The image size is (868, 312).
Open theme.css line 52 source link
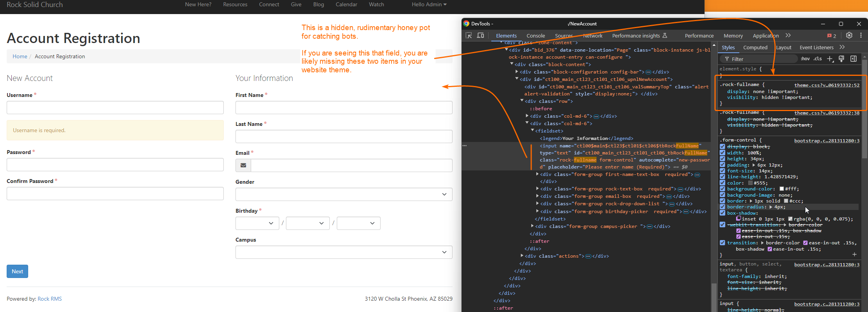(827, 85)
